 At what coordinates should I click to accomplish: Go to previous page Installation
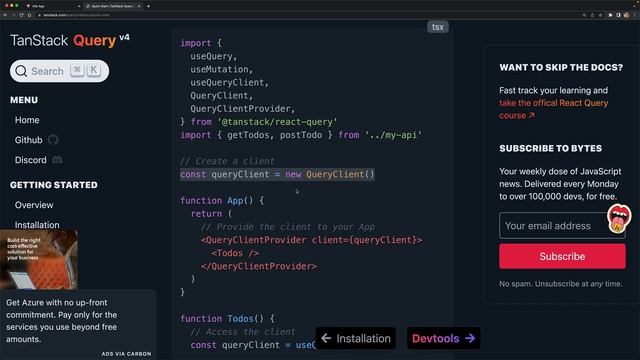pos(356,338)
